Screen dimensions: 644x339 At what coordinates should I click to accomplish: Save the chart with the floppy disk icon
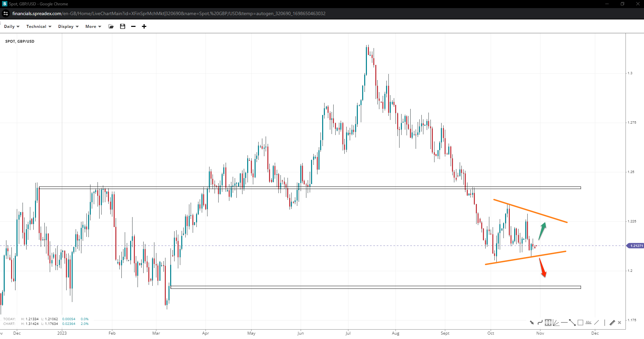click(x=122, y=27)
